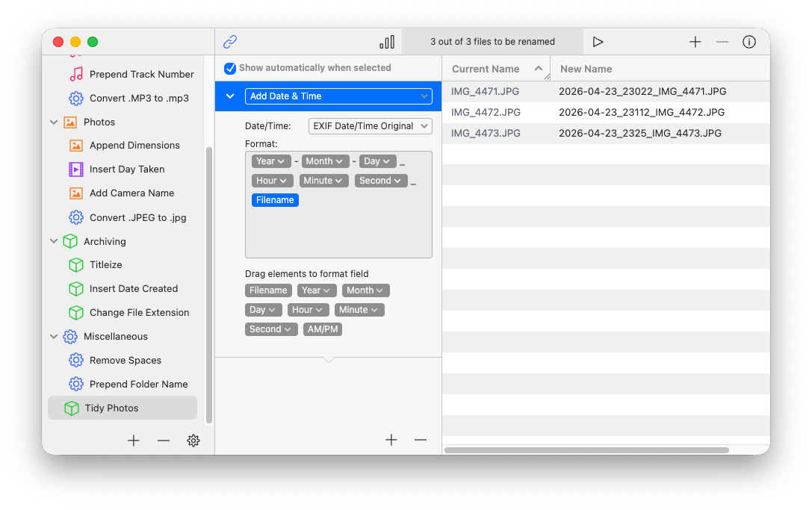Toggle the Show automatically when selected checkbox

click(x=229, y=67)
